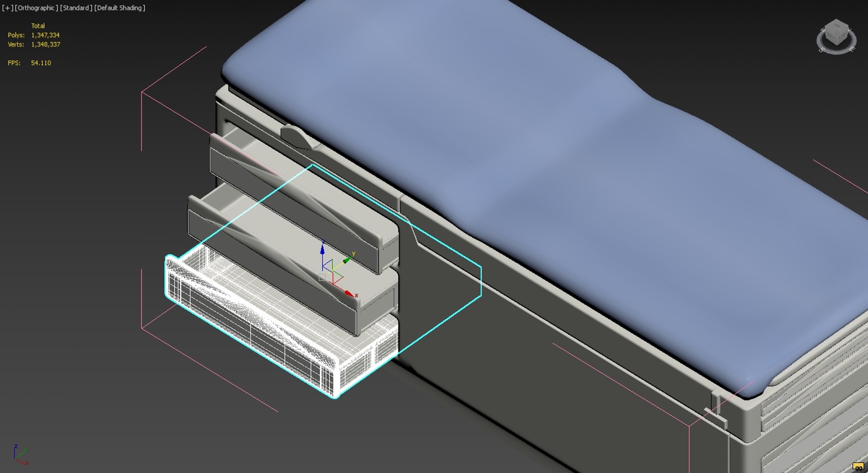Click the world axis tripod icon
Viewport: 868px width, 473px height.
coord(20,455)
